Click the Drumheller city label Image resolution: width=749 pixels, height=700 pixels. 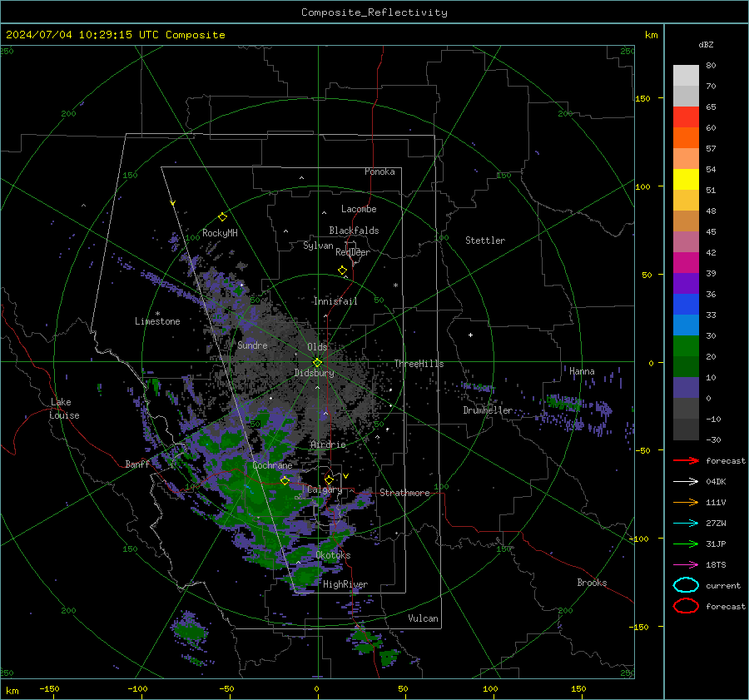pyautogui.click(x=488, y=410)
